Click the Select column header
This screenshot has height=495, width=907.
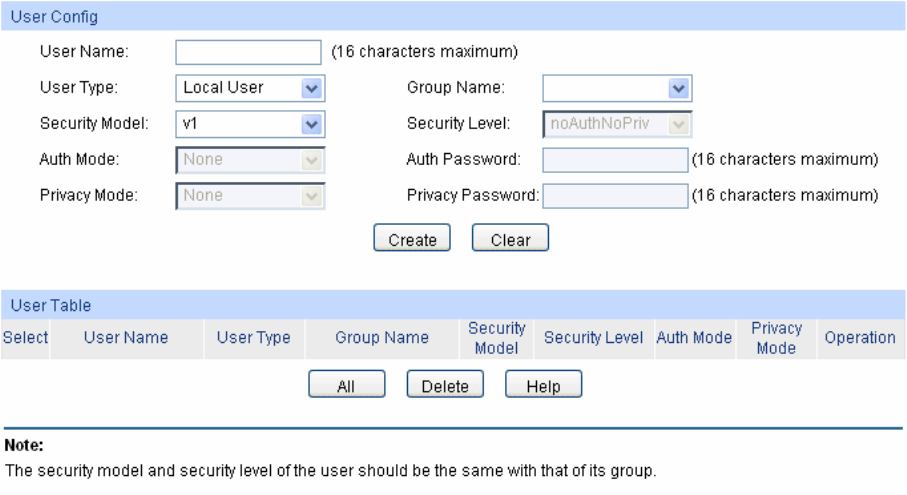click(25, 338)
